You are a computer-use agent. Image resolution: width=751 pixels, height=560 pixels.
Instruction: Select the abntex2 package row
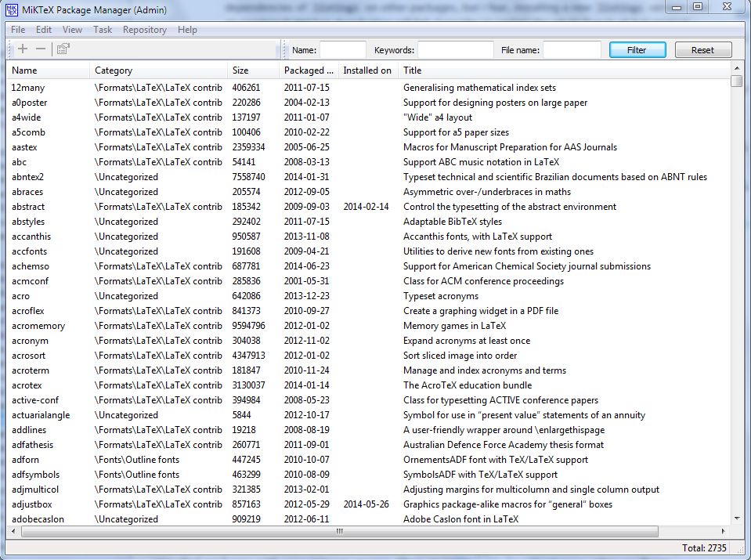(369, 177)
